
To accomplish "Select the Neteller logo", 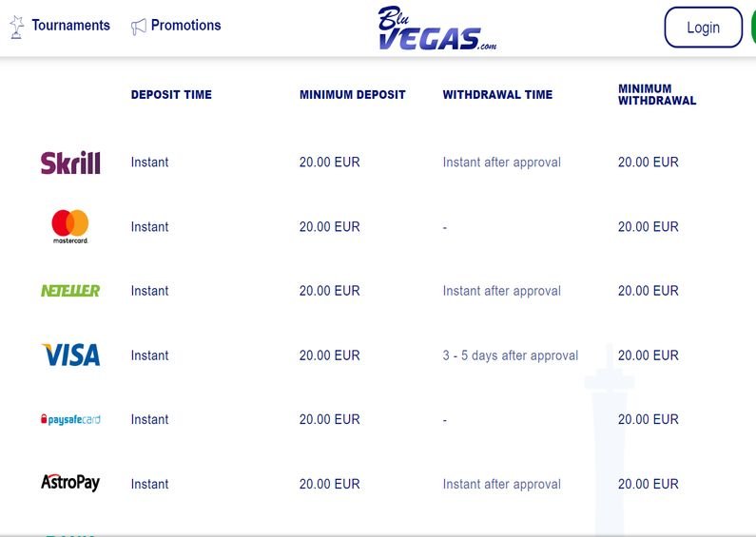I will 70,291.
